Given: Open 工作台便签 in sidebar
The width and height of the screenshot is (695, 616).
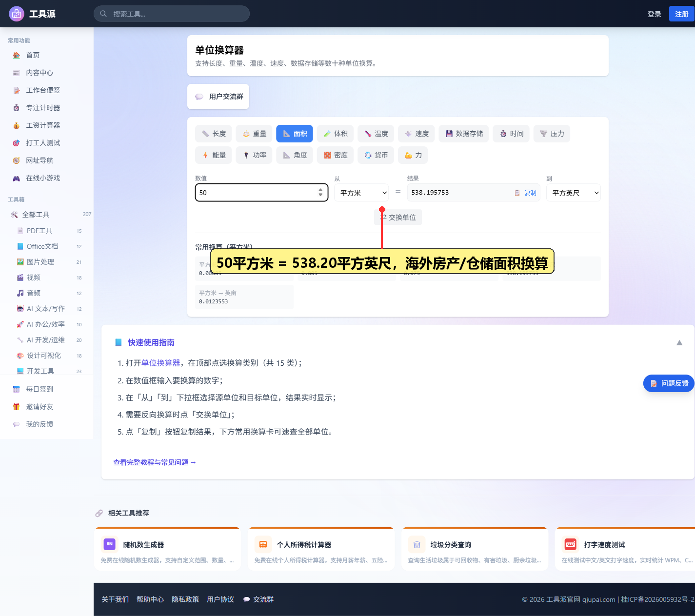Looking at the screenshot, I should coord(46,90).
